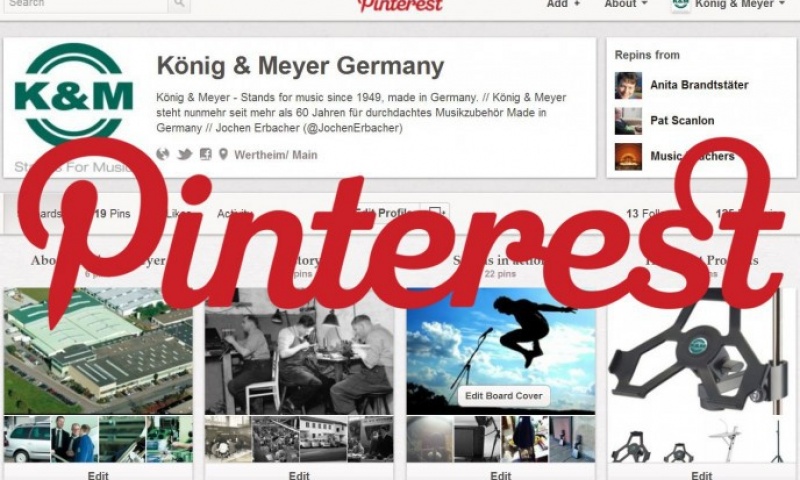Viewport: 800px width, 480px height.
Task: Click the search magnifier icon
Action: tap(179, 4)
